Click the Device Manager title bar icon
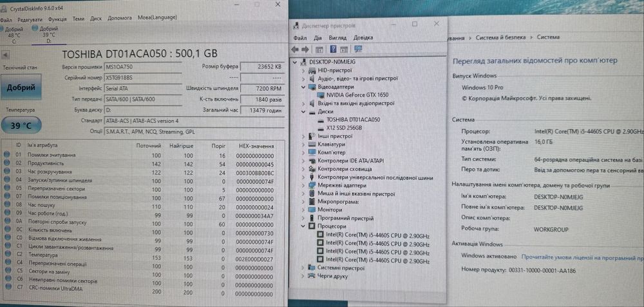The height and width of the screenshot is (307, 644). point(296,26)
